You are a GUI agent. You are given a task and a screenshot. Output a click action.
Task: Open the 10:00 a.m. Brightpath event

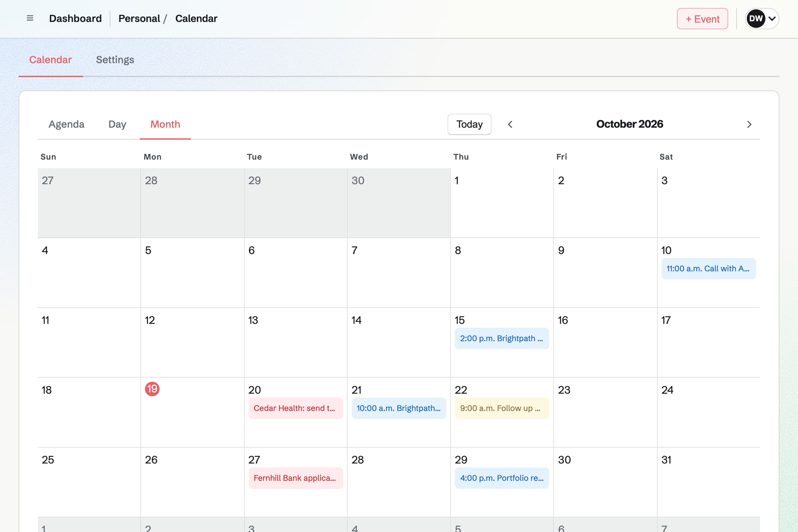tap(399, 409)
